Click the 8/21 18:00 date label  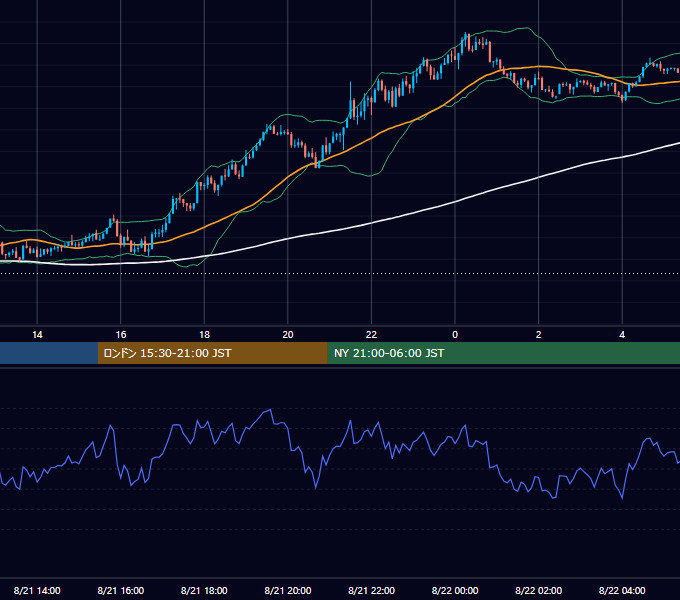click(204, 590)
